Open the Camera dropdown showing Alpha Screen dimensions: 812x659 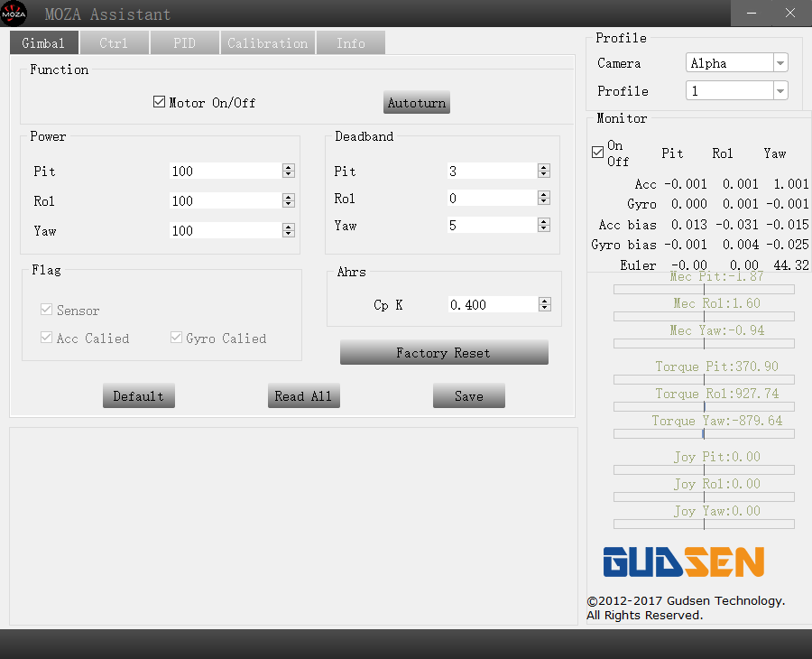pos(736,62)
